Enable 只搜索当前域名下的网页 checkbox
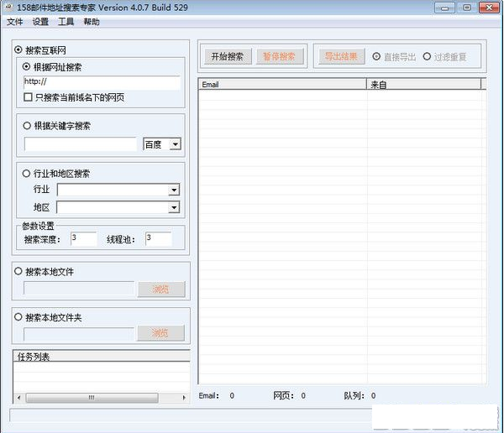 click(x=29, y=97)
